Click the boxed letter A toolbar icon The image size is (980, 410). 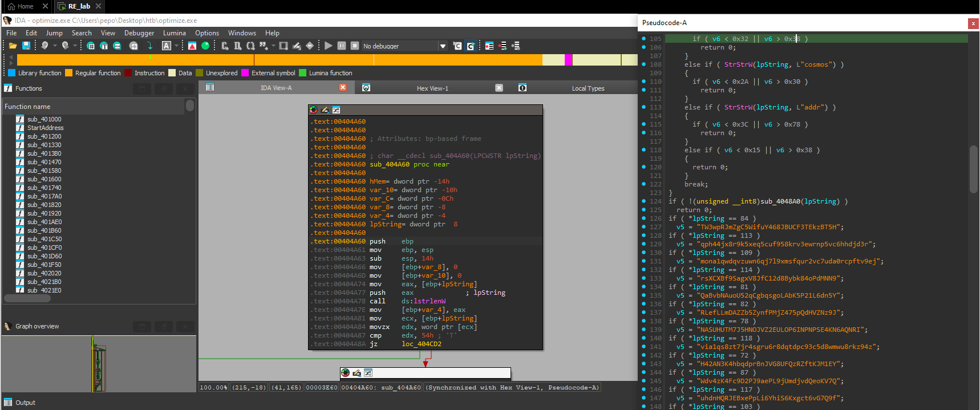pos(167,46)
